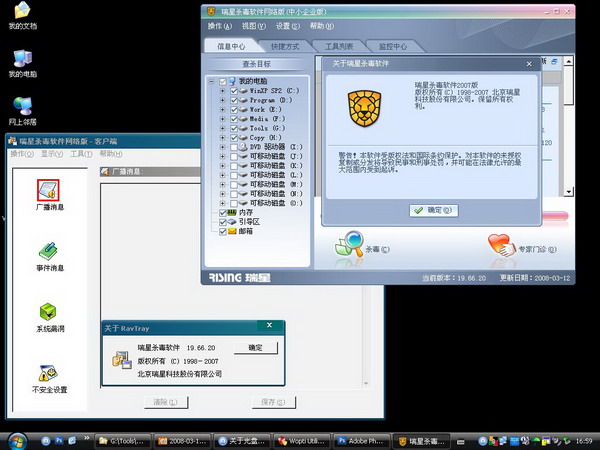Click 确定(O) in the 关于瑞星杀毒软件 dialog
The height and width of the screenshot is (450, 600).
click(434, 210)
